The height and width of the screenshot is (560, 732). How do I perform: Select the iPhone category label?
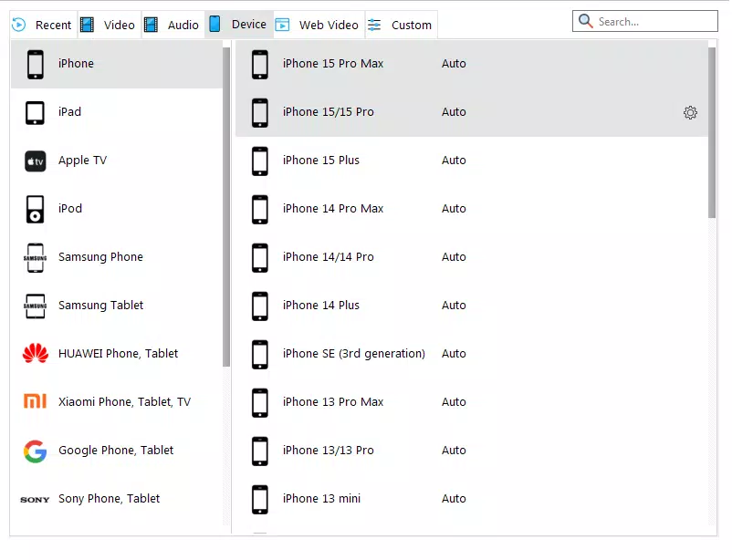pos(76,64)
